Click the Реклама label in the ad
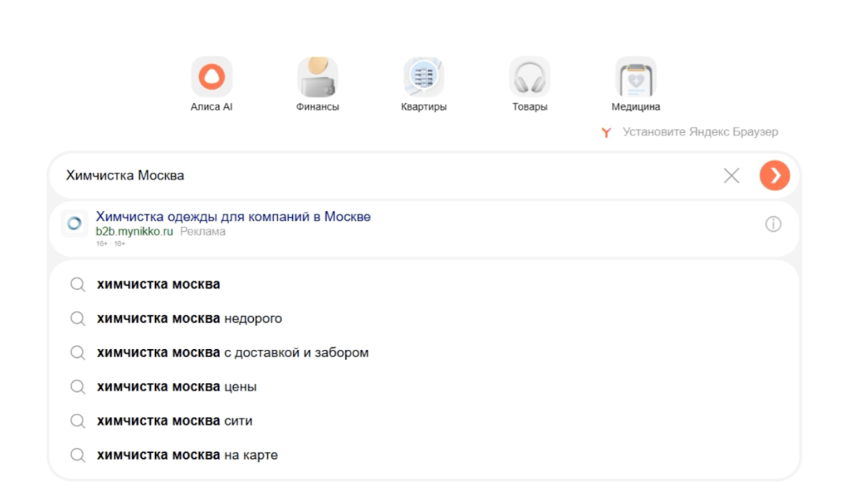 [x=202, y=232]
